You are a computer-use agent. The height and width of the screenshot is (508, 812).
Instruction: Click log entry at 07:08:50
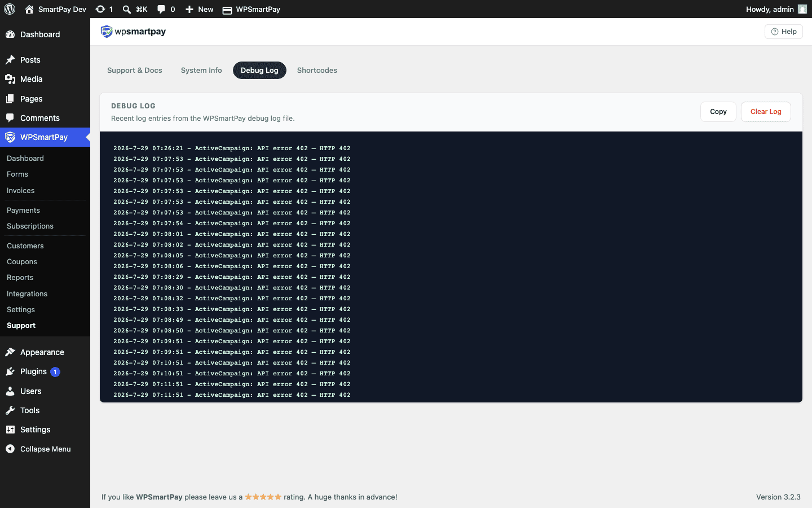232,331
